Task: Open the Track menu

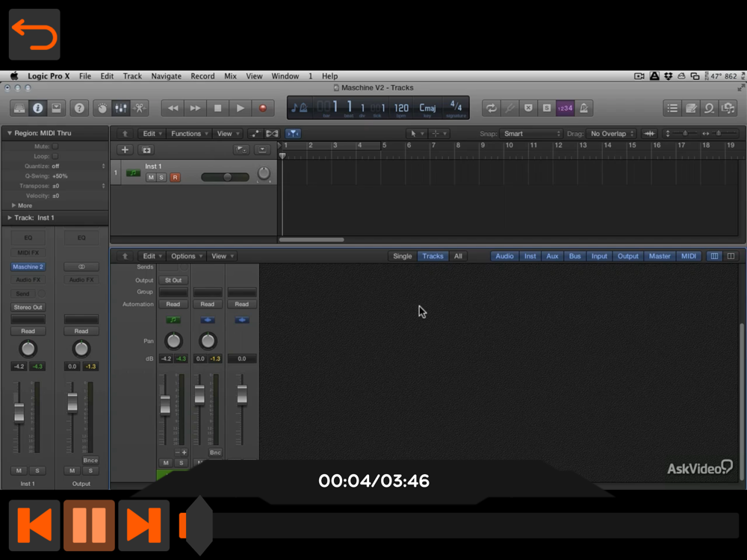Action: 132,76
